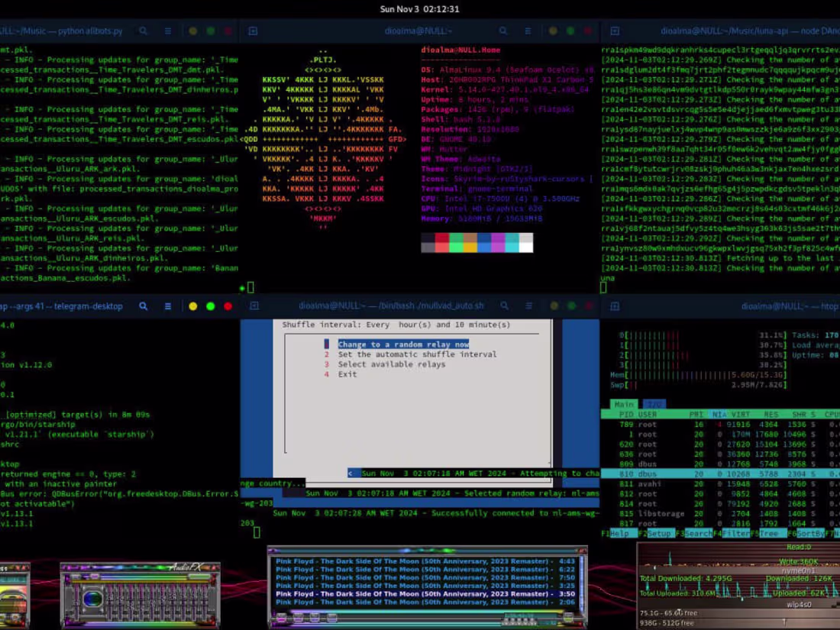Click search icon in mullvad_auto.sh terminal header
Image resolution: width=840 pixels, height=630 pixels.
504,305
